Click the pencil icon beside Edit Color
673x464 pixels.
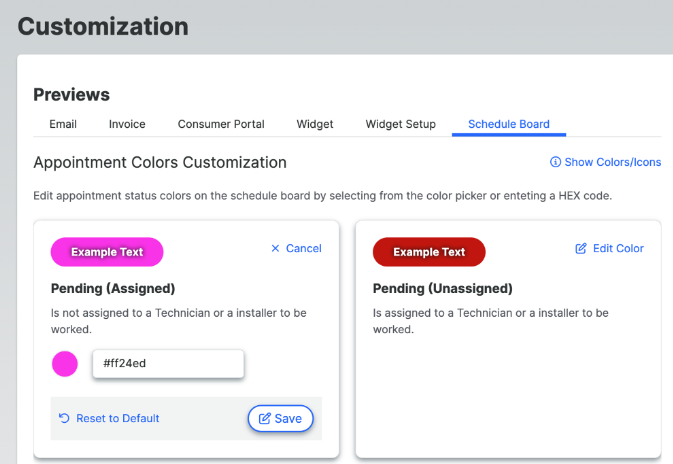(x=581, y=248)
